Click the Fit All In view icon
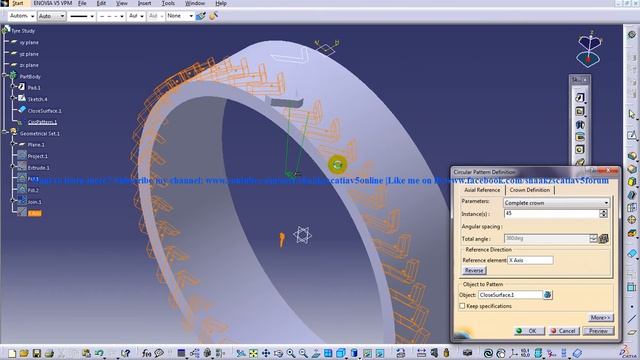This screenshot has height=360, width=640. click(x=253, y=353)
